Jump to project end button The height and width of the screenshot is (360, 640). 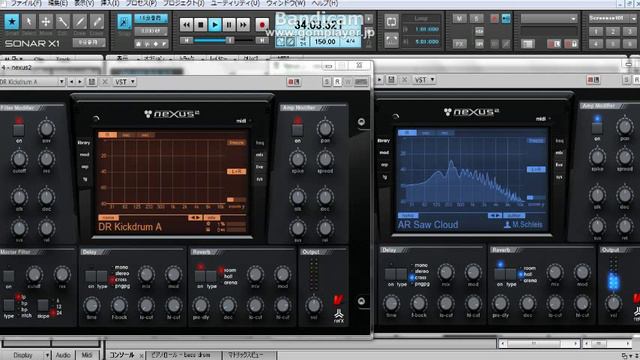point(262,40)
